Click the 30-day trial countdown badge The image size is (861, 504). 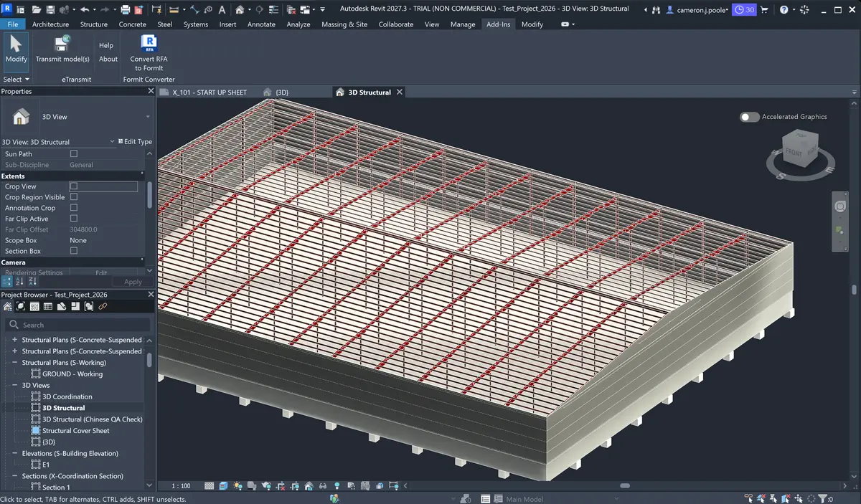(745, 9)
